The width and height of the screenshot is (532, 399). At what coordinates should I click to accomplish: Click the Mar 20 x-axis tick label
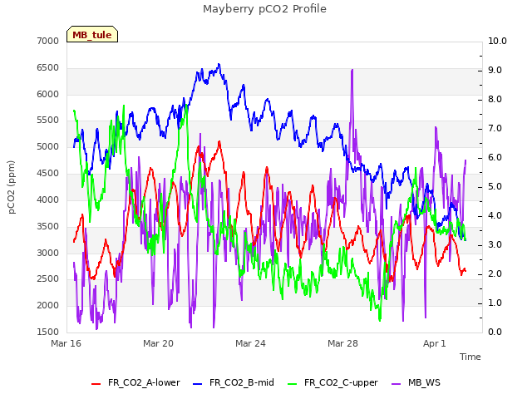coord(158,343)
